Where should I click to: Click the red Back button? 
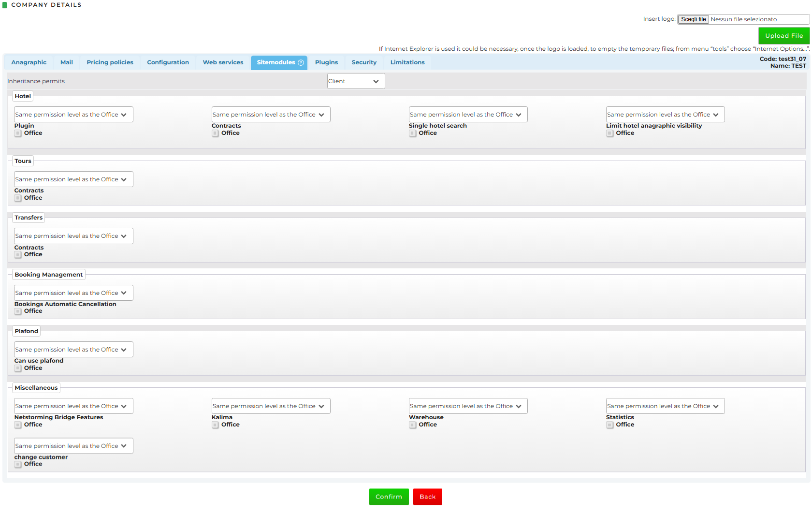pyautogui.click(x=427, y=497)
